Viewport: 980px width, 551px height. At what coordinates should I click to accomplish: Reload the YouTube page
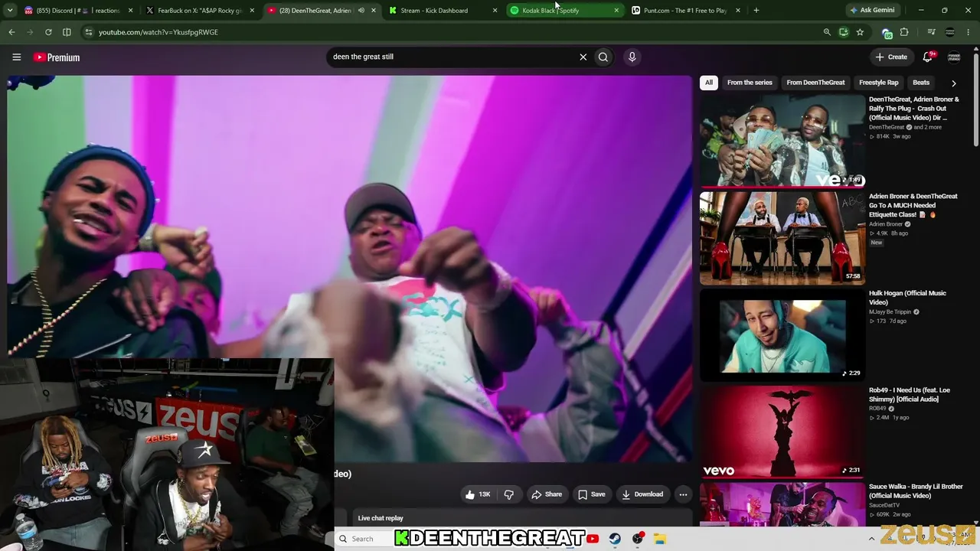point(48,32)
